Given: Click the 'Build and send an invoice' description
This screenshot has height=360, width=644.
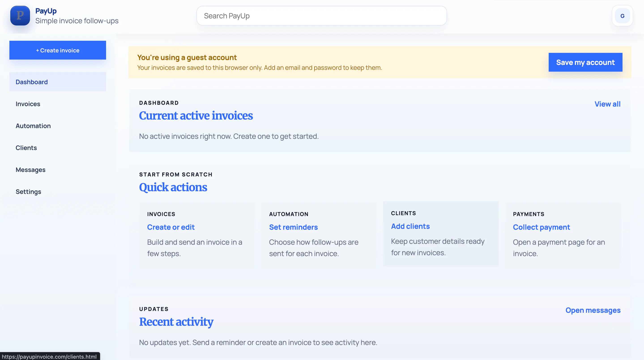Looking at the screenshot, I should click(194, 248).
